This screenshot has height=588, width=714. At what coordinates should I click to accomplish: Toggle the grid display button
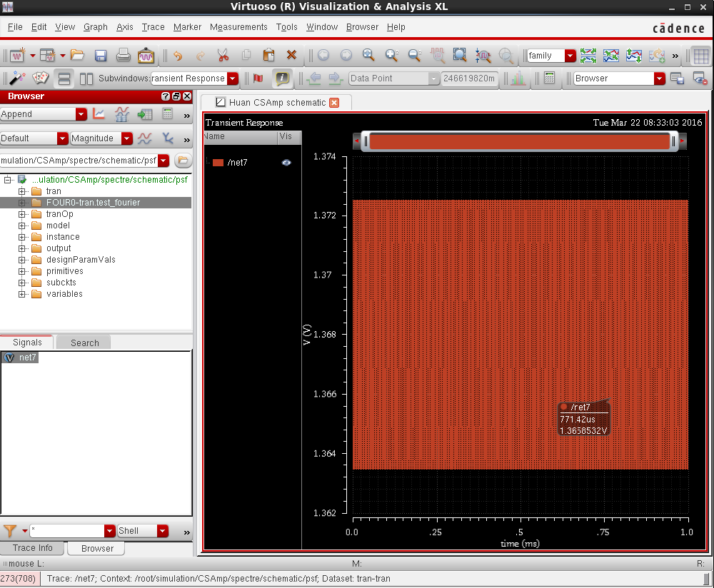(700, 56)
